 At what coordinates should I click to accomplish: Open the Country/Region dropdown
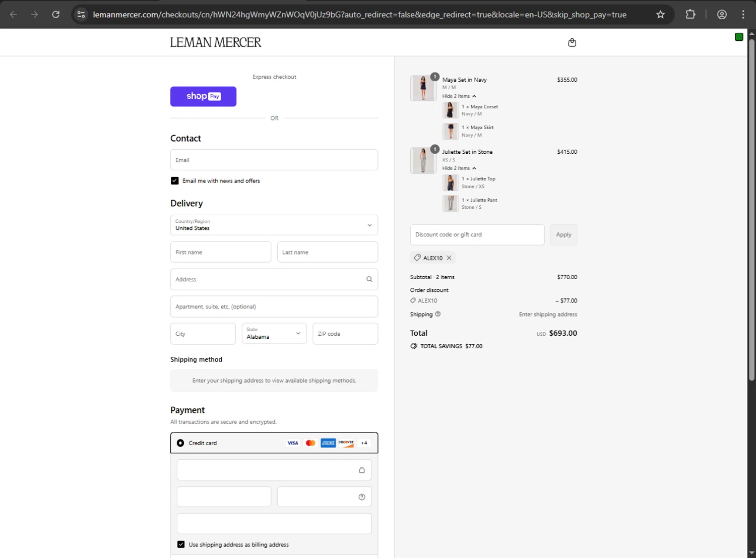[x=274, y=225]
